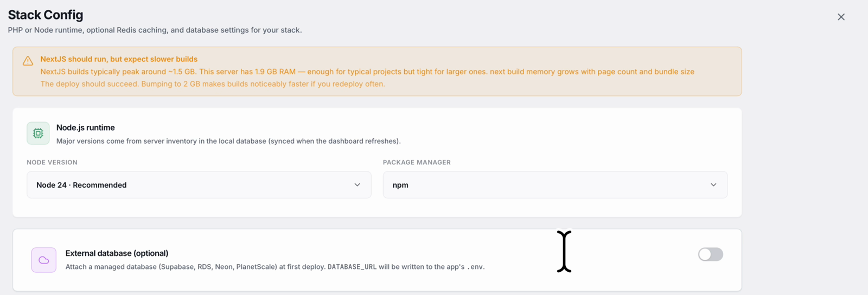Click the 'NextJS builds typically peak' warning line
This screenshot has width=868, height=295.
pyautogui.click(x=367, y=72)
